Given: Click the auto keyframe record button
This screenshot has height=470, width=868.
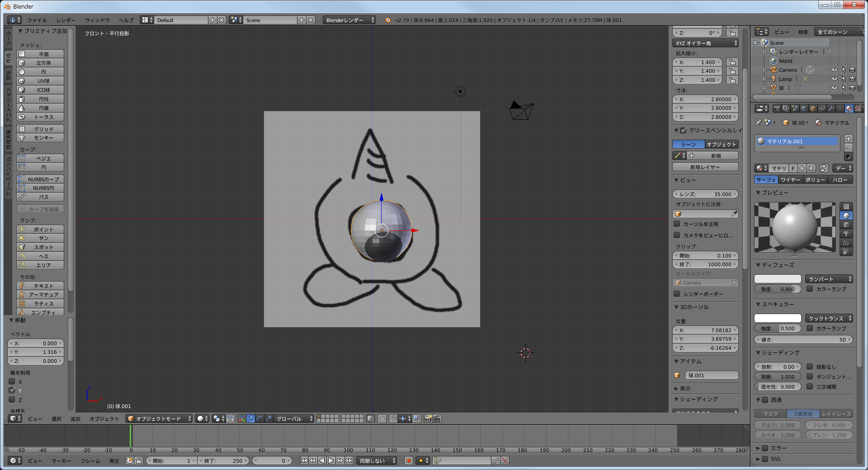Looking at the screenshot, I should 409,461.
